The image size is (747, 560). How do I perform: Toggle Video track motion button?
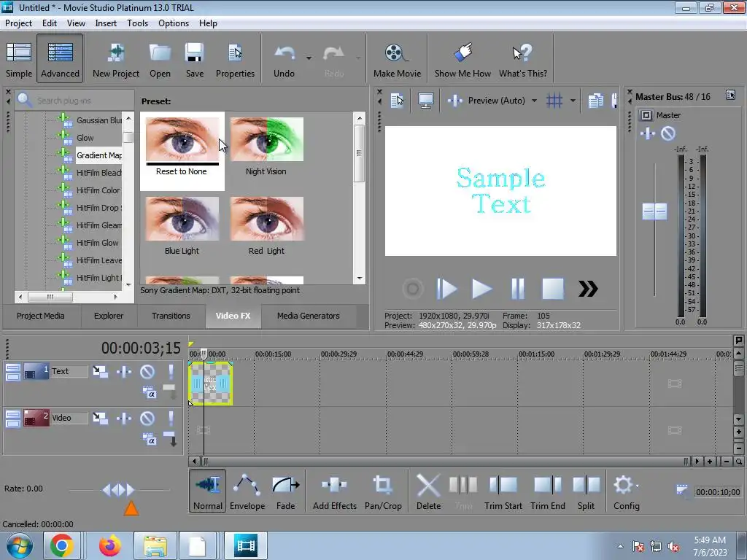click(100, 418)
